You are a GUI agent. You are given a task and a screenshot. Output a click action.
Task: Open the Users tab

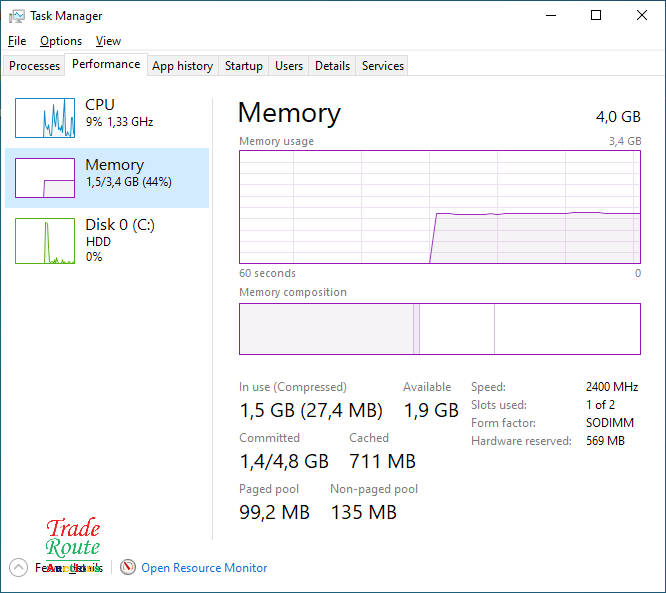coord(289,66)
